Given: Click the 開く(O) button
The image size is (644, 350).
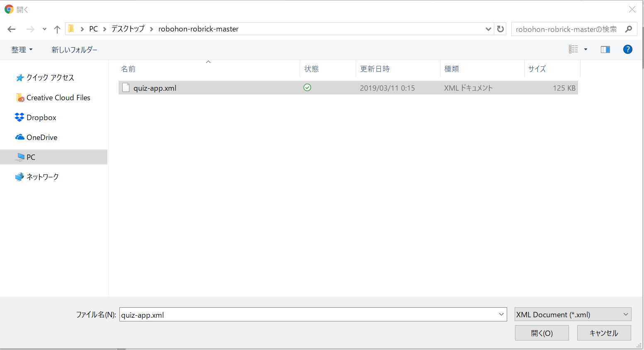Looking at the screenshot, I should (542, 333).
